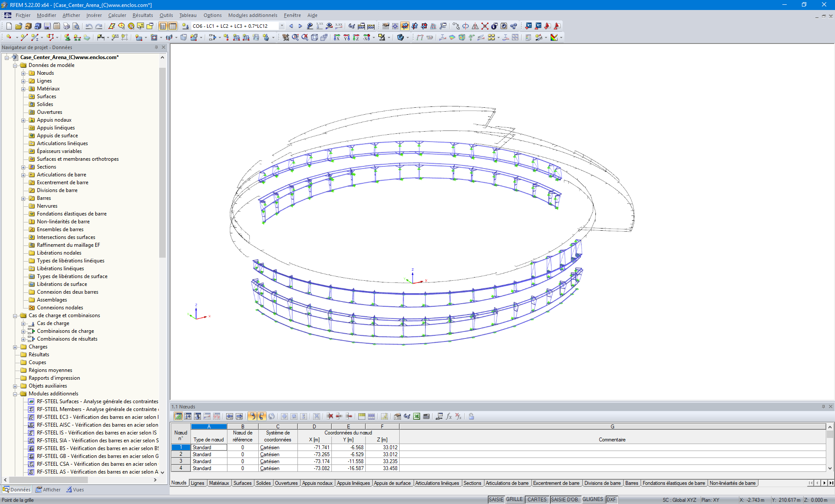Click the Zoom magnifier icon in the toolbar
The image size is (835, 504).
point(295,37)
